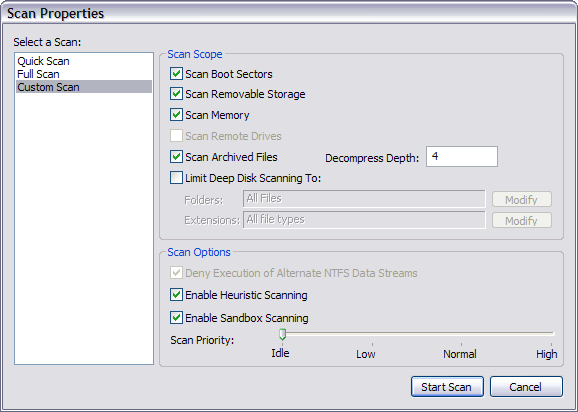Click Modify button next to Extensions
The height and width of the screenshot is (412, 578).
pos(522,221)
